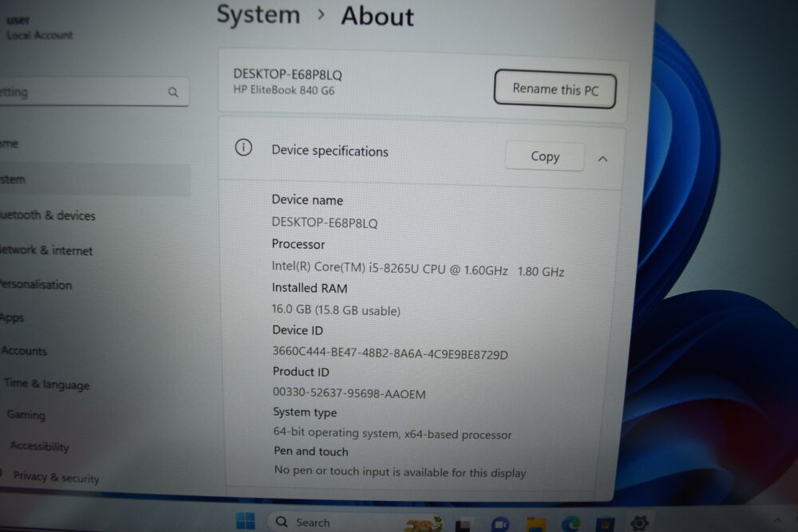This screenshot has height=532, width=798.
Task: Open Accessibility settings
Action: pos(39,446)
